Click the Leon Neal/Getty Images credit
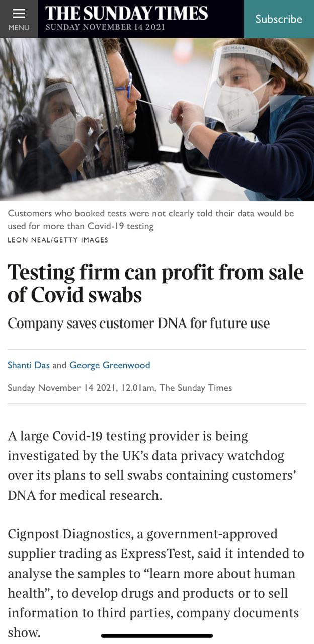This screenshot has width=314, height=644. [x=58, y=240]
